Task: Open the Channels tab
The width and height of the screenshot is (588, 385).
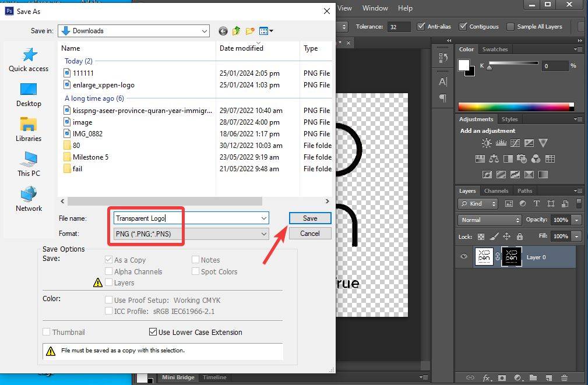Action: 496,190
